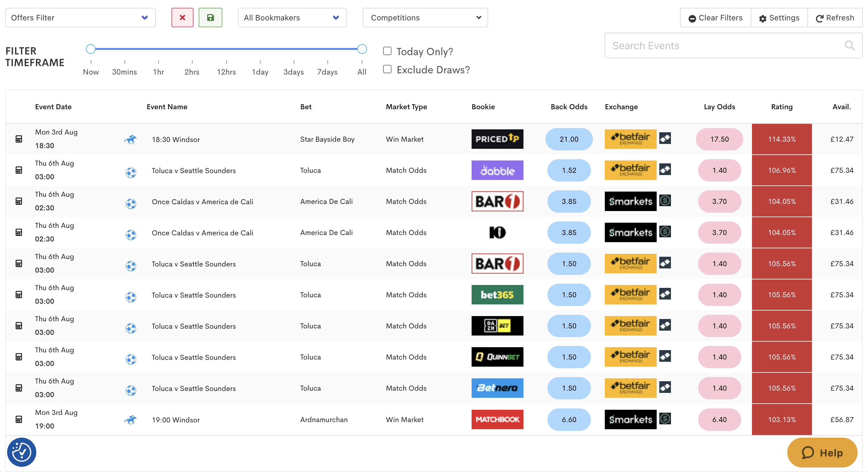This screenshot has width=868, height=472.
Task: Open the Offers Filter dropdown
Action: 80,18
